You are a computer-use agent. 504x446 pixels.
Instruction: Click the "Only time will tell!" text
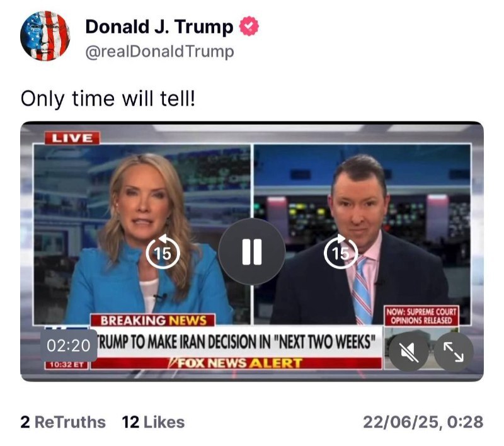[108, 99]
